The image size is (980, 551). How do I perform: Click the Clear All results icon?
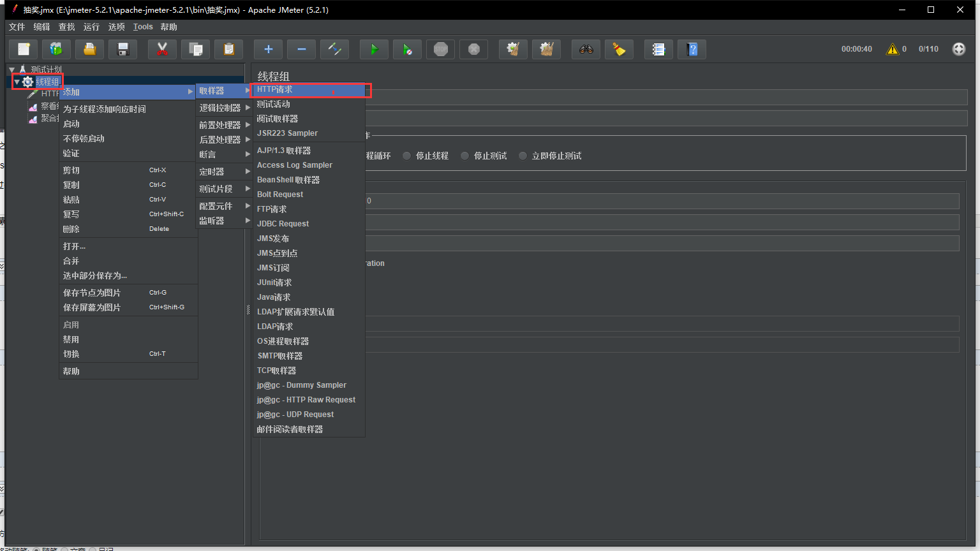547,49
